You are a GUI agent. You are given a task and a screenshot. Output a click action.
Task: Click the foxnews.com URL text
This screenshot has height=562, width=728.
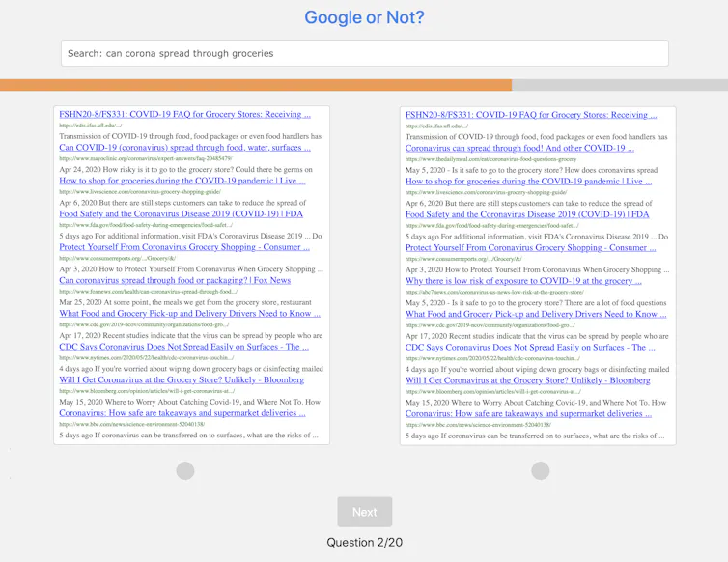pyautogui.click(x=148, y=292)
